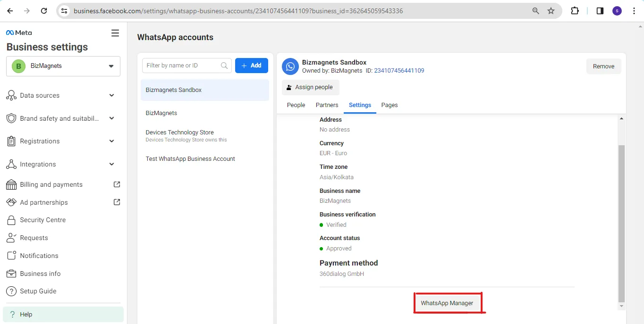644x324 pixels.
Task: Open the Help button
Action: [x=63, y=315]
